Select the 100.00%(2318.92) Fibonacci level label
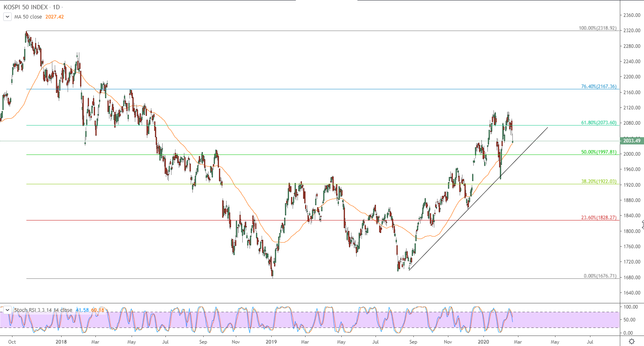The width and height of the screenshot is (644, 346). click(598, 28)
